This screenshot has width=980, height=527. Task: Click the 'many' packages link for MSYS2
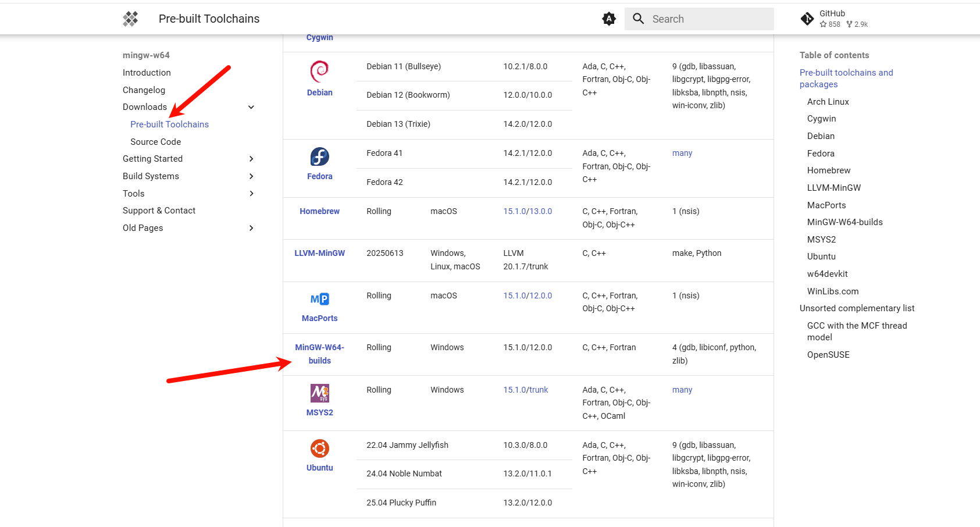tap(682, 390)
